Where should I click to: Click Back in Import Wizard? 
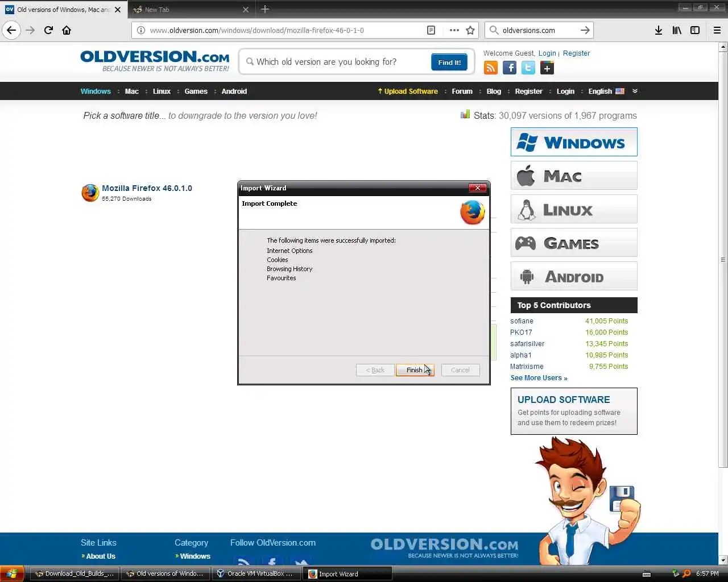(x=375, y=370)
